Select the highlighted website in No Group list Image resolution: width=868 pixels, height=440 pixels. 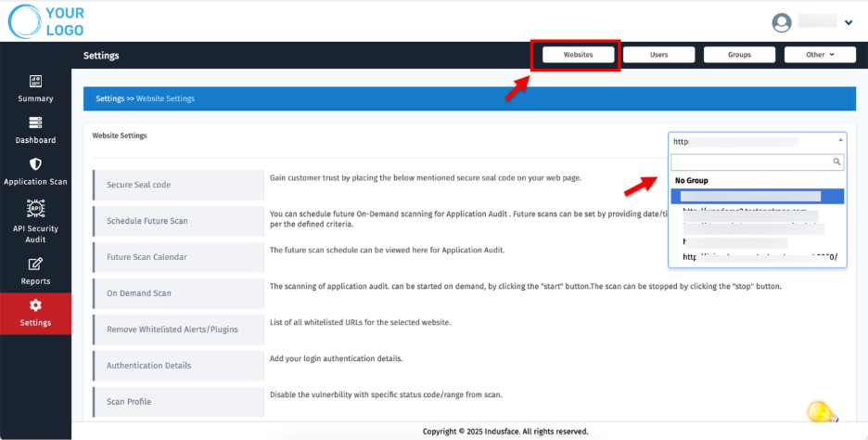point(758,196)
